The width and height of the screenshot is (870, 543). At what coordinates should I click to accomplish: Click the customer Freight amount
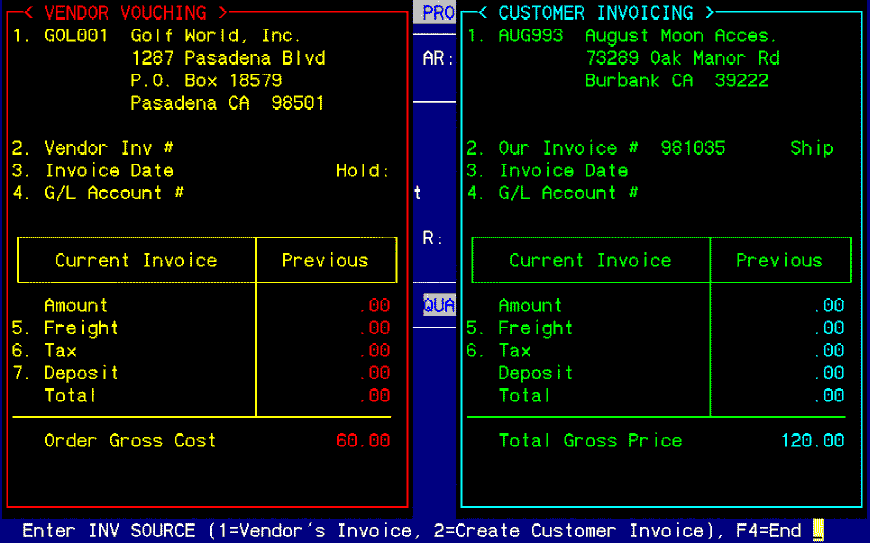coord(828,328)
